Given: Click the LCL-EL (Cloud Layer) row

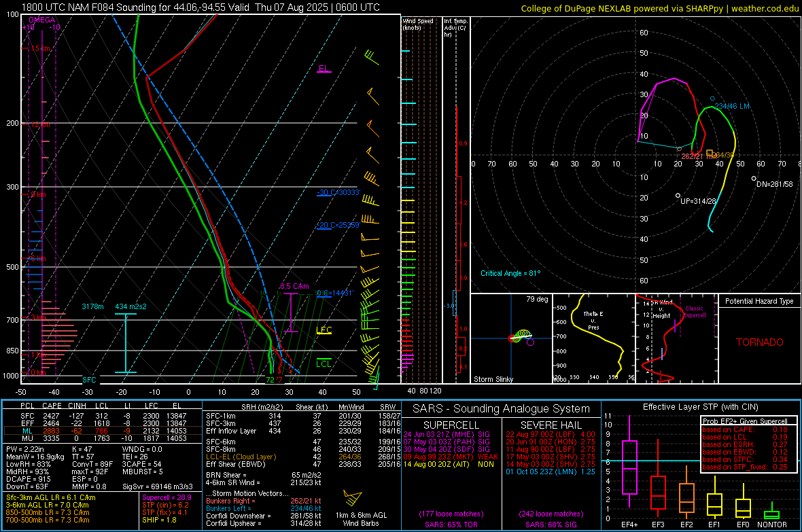Looking at the screenshot, I should pyautogui.click(x=303, y=457).
